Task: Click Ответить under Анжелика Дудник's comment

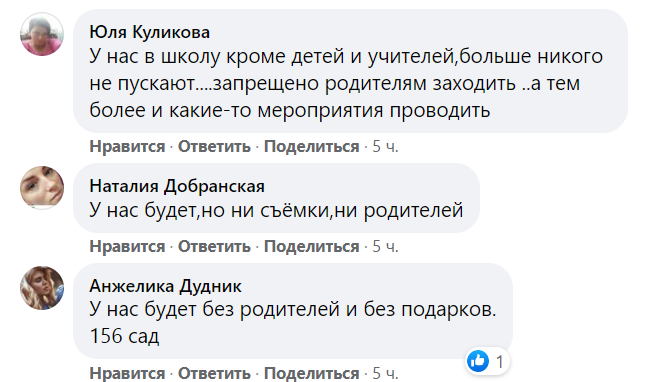Action: coord(214,373)
